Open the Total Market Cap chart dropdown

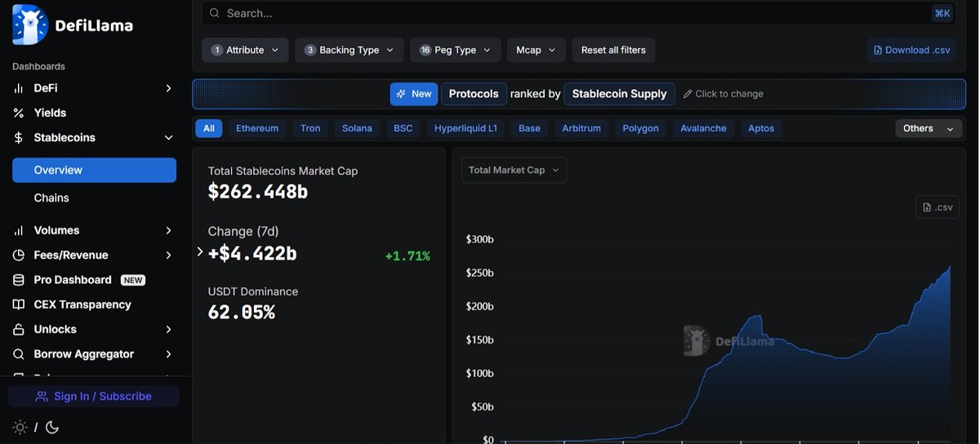[x=514, y=170]
